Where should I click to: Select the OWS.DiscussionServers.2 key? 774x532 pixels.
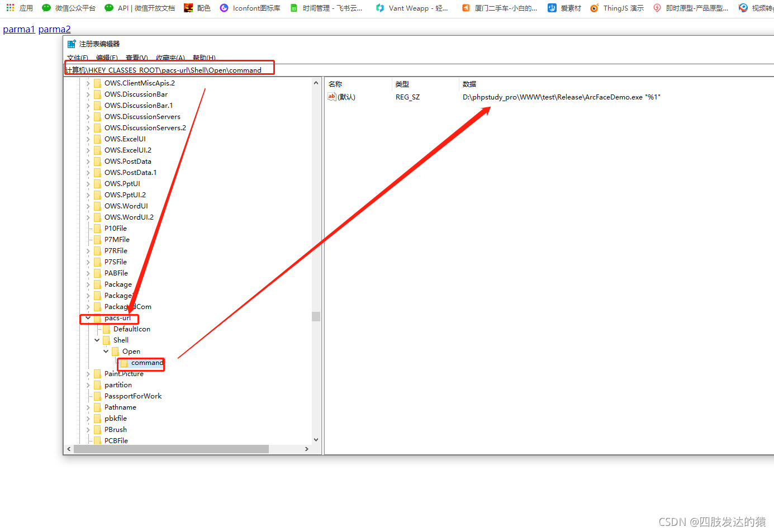coord(145,128)
